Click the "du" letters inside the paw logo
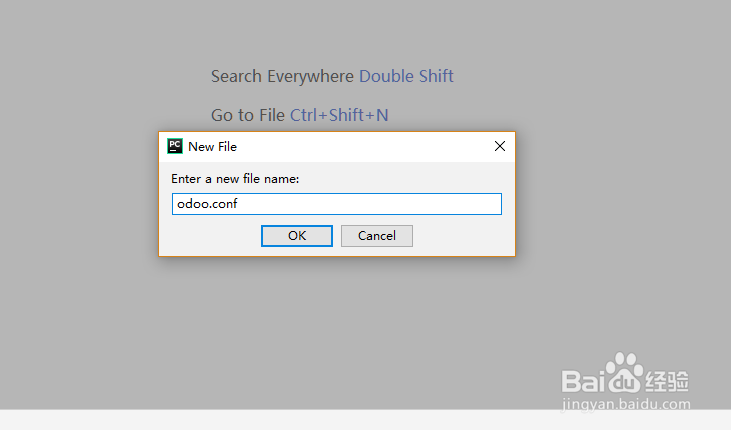731x430 pixels. [624, 382]
